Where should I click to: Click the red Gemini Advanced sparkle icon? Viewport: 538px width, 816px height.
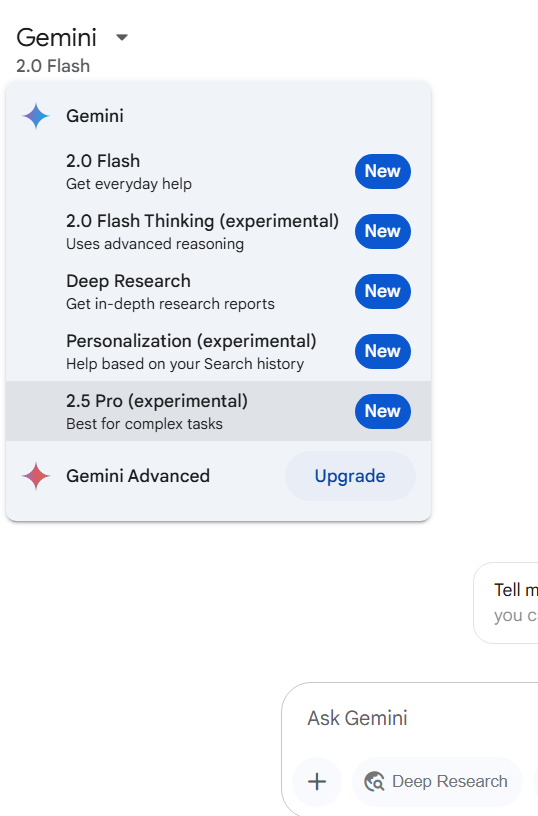coord(36,476)
